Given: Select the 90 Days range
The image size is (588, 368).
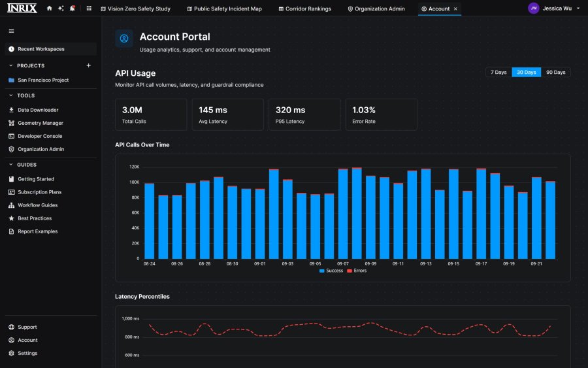Looking at the screenshot, I should (x=555, y=73).
